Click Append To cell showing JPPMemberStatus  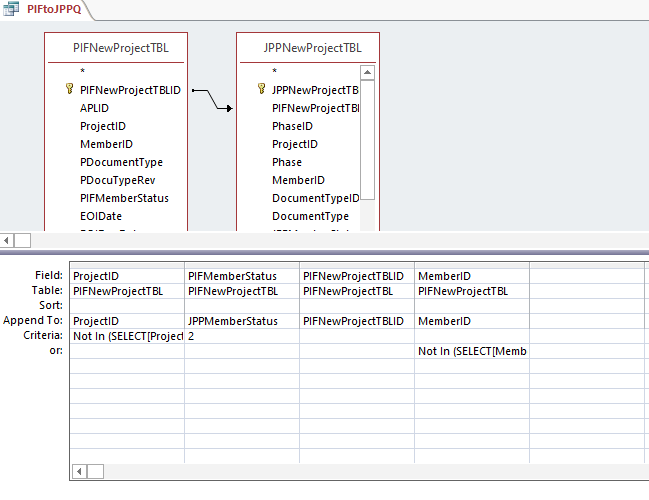[x=242, y=321]
